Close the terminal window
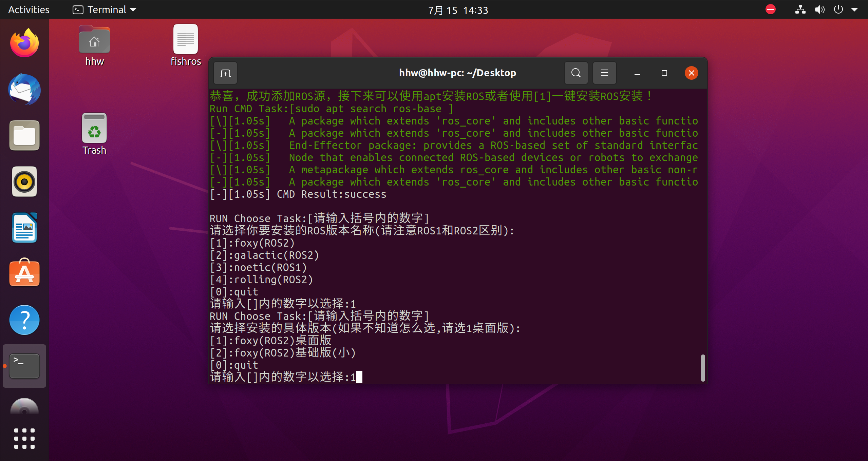The image size is (868, 461). [691, 73]
